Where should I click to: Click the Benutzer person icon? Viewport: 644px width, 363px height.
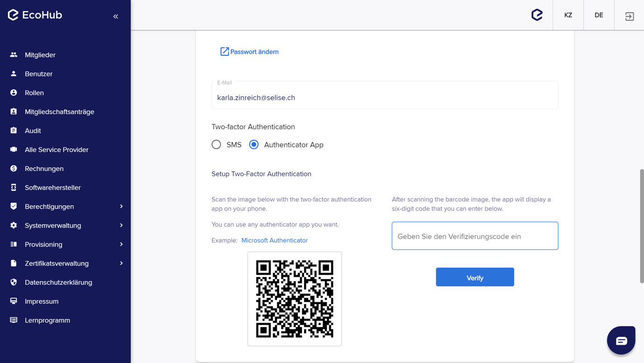tap(14, 74)
